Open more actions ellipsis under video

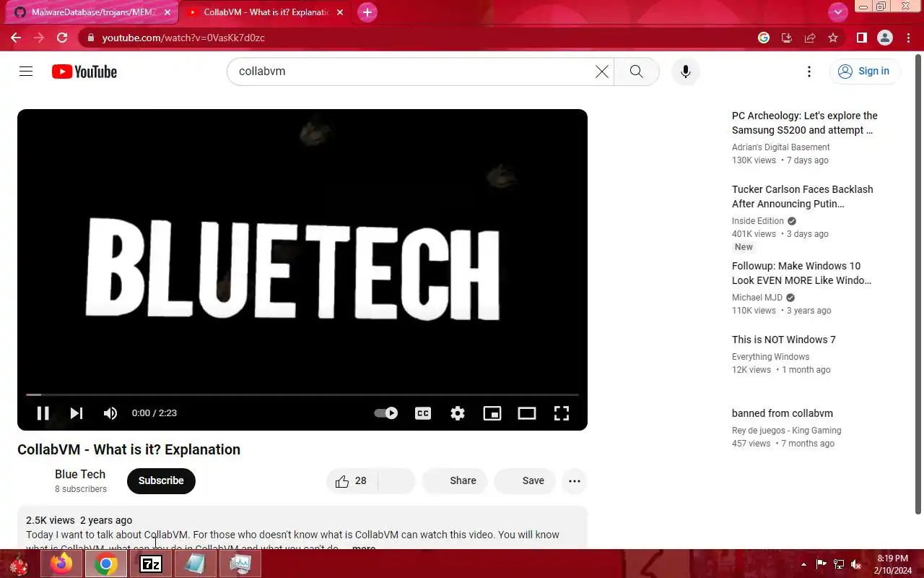(575, 481)
